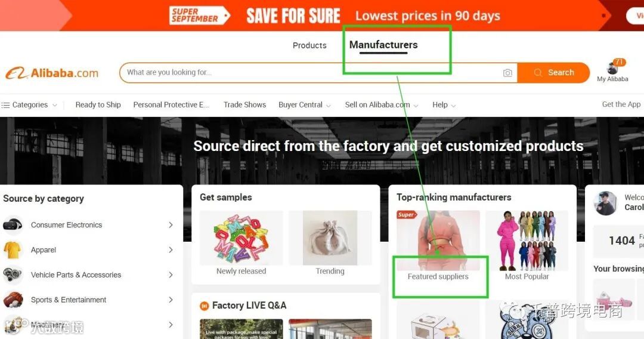The height and width of the screenshot is (339, 644).
Task: Open the Ready to Ship link
Action: [x=98, y=105]
